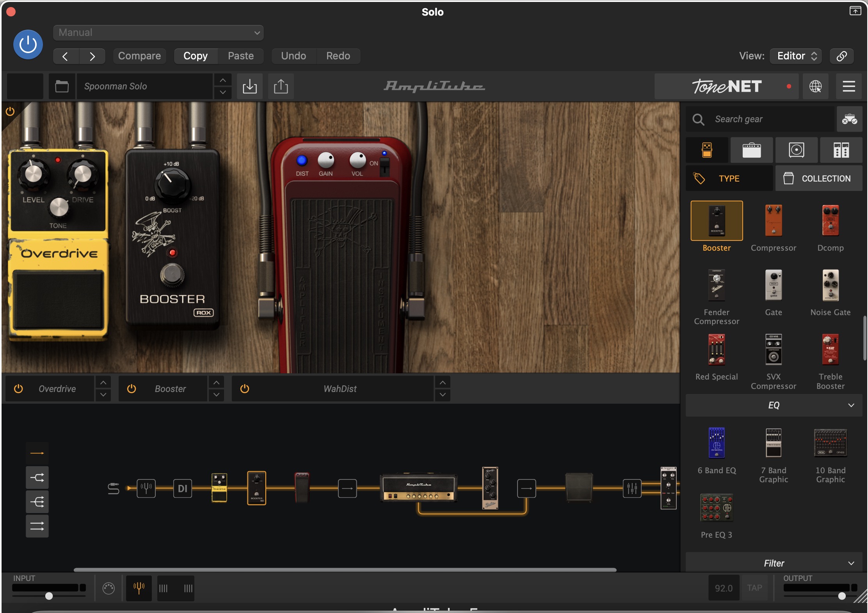This screenshot has width=868, height=613.
Task: Expand the Filter gear section
Action: [x=774, y=563]
